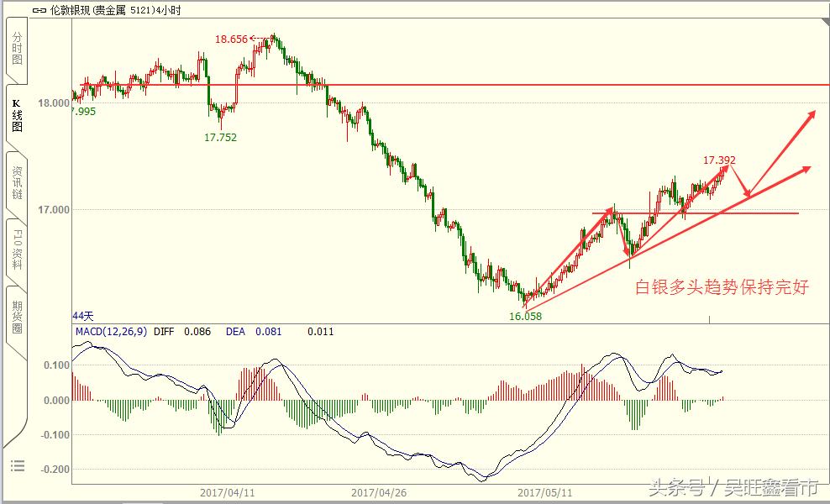This screenshot has width=830, height=504.
Task: Open the list menu icon at bottom left
Action: pos(18,465)
